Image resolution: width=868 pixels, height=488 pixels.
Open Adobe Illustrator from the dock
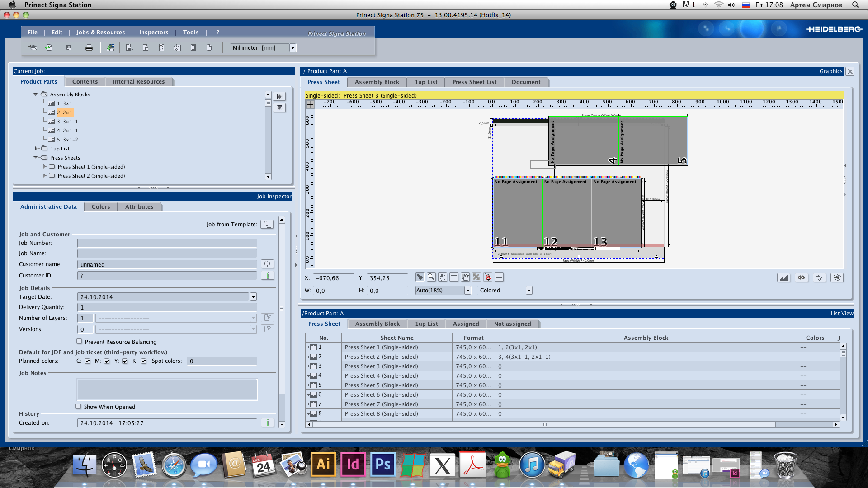[x=323, y=465]
